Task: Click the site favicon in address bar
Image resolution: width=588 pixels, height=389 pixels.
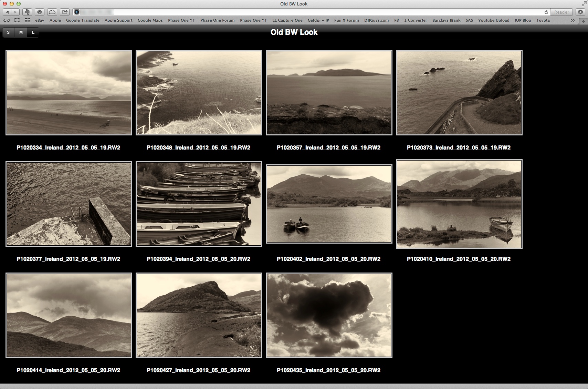Action: point(77,12)
